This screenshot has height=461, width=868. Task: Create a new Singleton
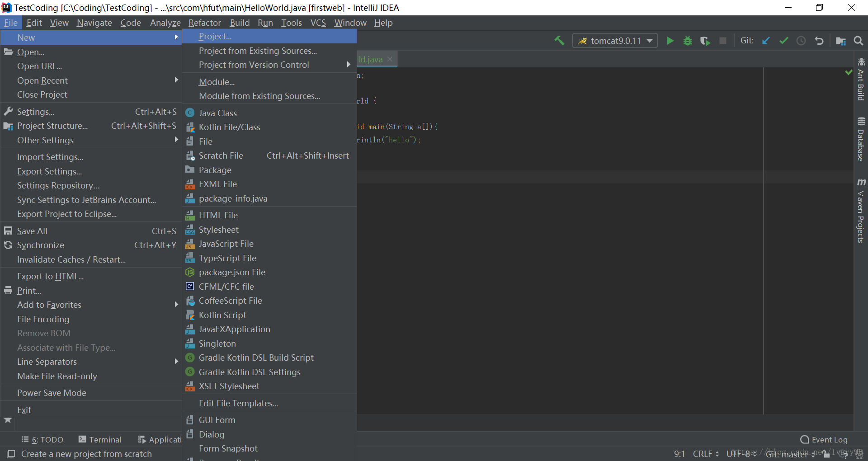[269, 343]
